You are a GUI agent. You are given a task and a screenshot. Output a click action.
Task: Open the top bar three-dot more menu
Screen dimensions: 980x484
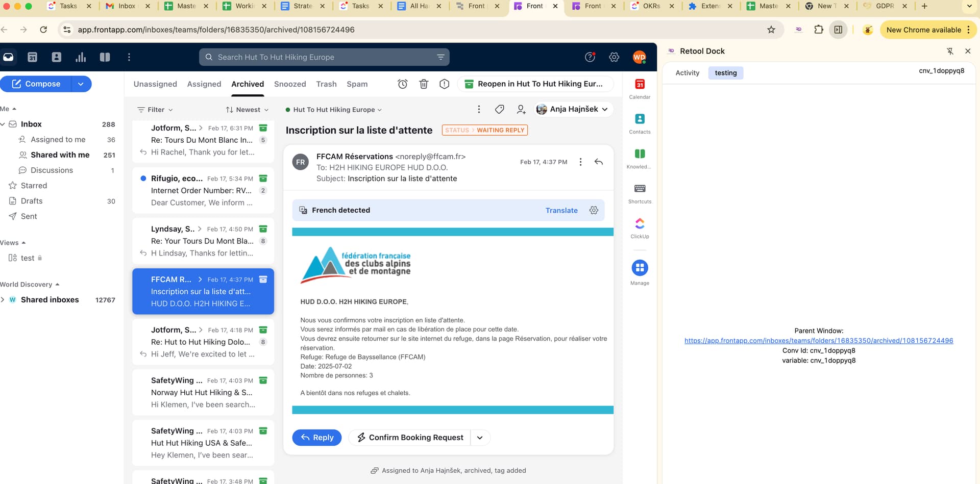pyautogui.click(x=129, y=57)
